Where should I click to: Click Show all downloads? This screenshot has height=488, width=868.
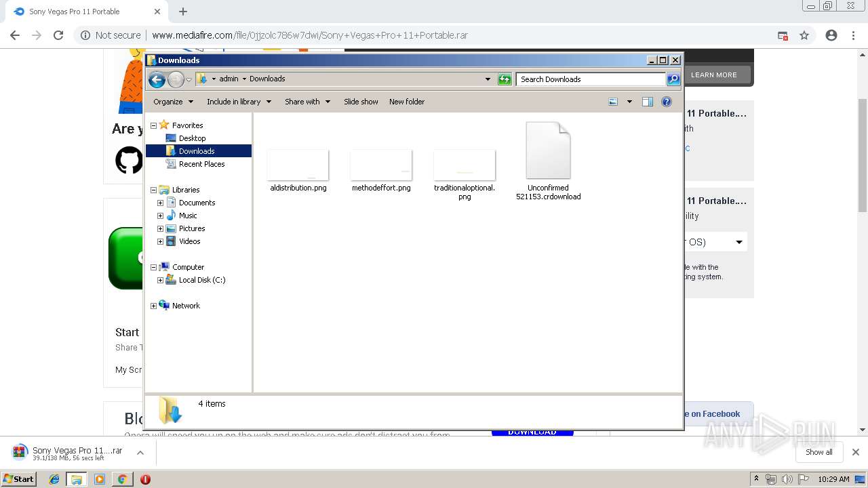(x=819, y=452)
